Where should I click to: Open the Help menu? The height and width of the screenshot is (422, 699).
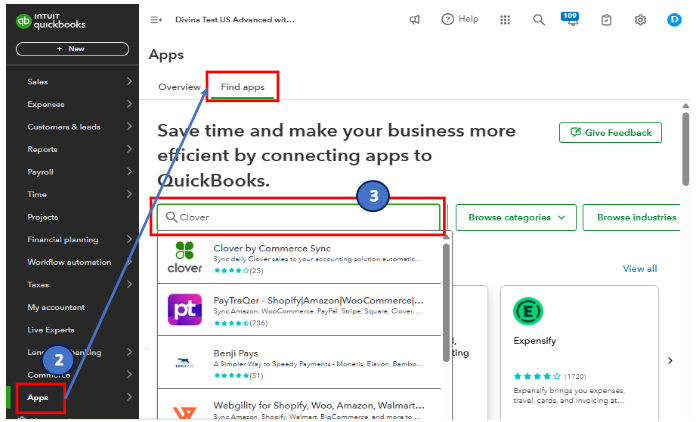coord(460,19)
